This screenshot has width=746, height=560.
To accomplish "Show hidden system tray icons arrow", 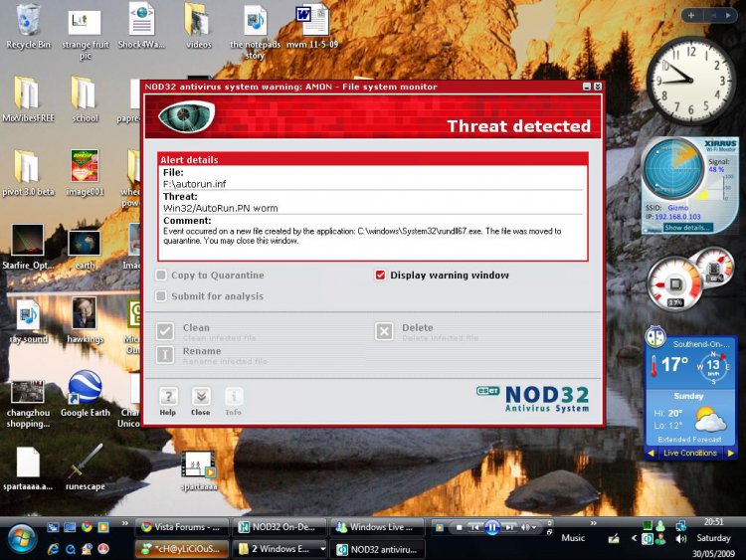I will (x=634, y=538).
